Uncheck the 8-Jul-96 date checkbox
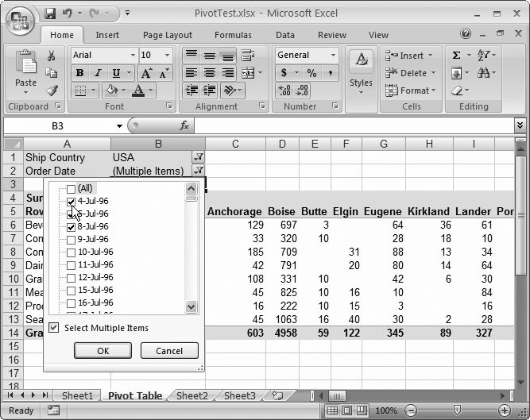The height and width of the screenshot is (420, 530). click(72, 226)
